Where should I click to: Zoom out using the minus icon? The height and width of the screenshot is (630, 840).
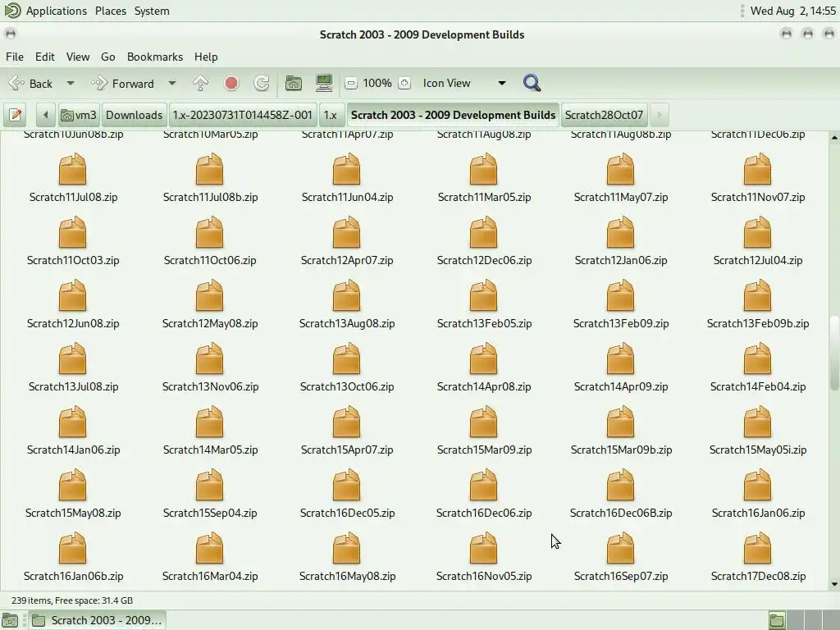(x=351, y=83)
